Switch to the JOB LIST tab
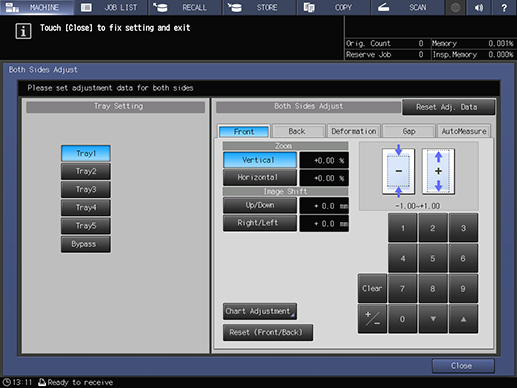The image size is (517, 388). [111, 7]
